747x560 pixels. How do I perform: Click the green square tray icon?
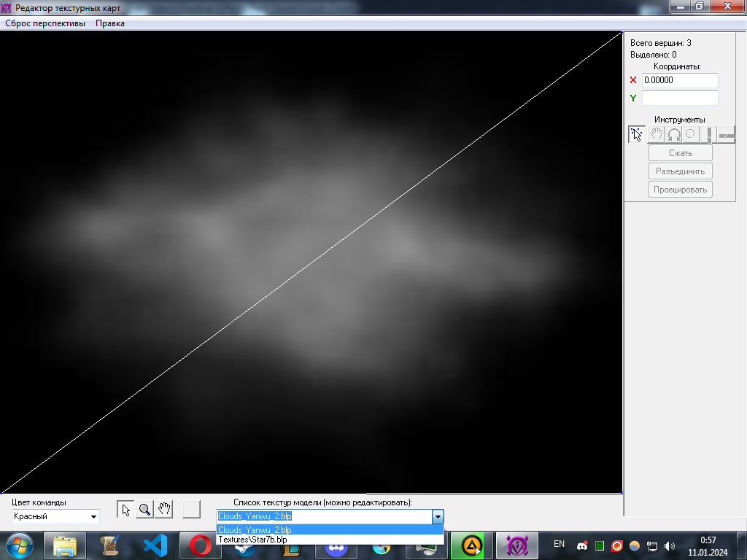(600, 546)
